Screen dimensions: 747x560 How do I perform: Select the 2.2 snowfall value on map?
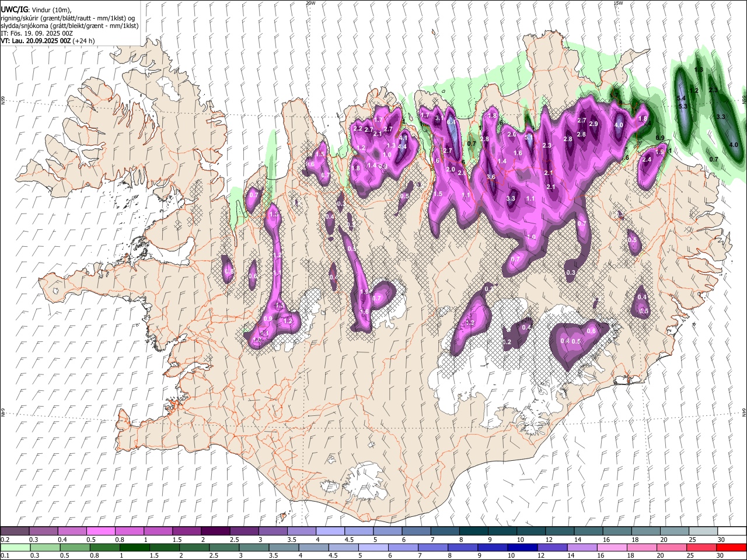[x=358, y=129]
